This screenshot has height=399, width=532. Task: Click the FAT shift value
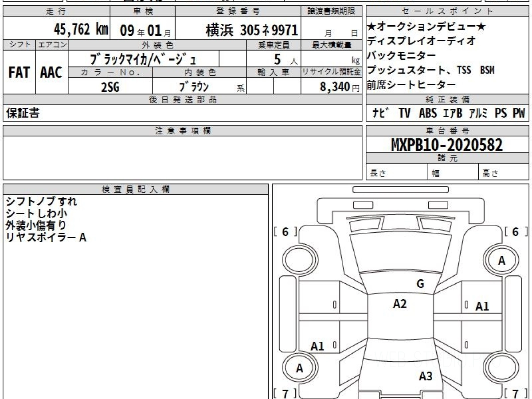coord(19,73)
